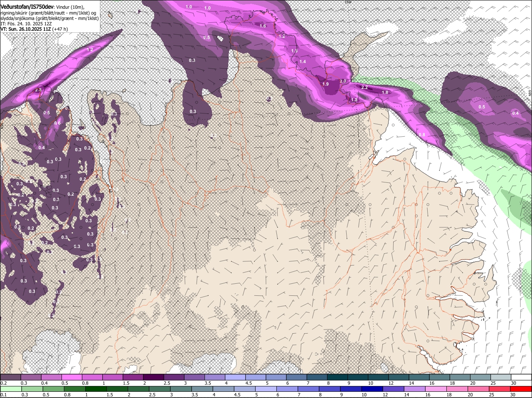Click top legend swatch between 2 and 2.5
The width and height of the screenshot is (532, 398).
pos(153,377)
